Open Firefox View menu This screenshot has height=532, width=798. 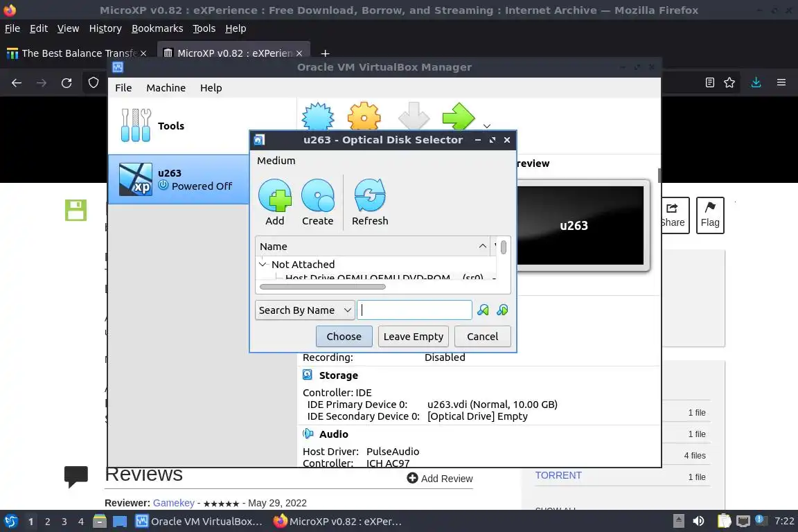point(68,28)
